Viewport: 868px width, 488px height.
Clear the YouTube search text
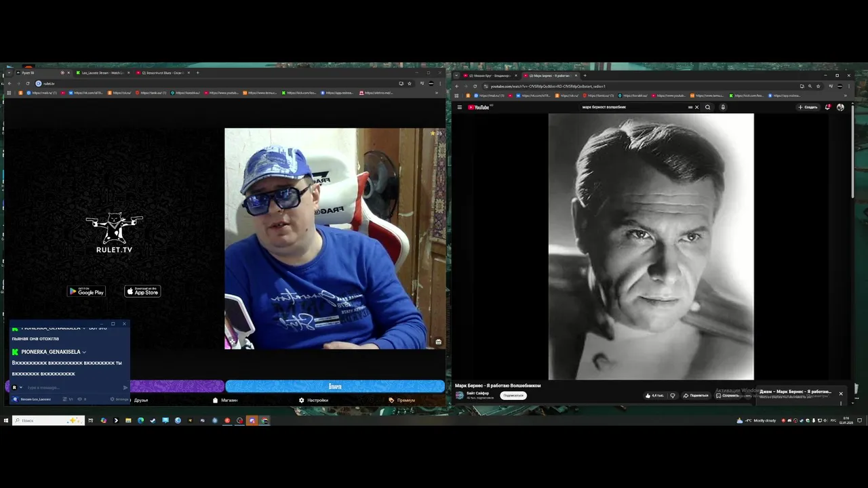[x=696, y=107]
